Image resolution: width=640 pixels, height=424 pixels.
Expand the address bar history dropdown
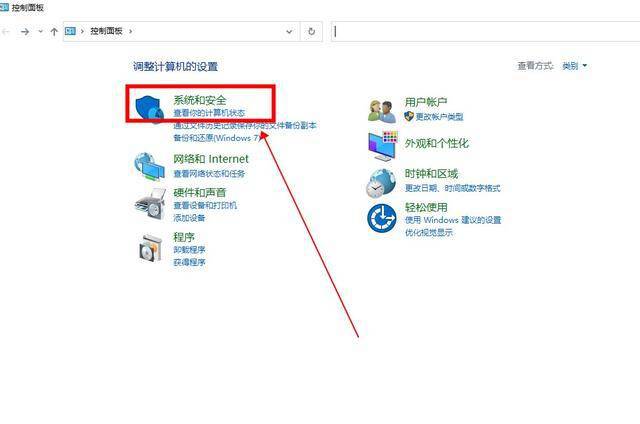click(x=289, y=31)
